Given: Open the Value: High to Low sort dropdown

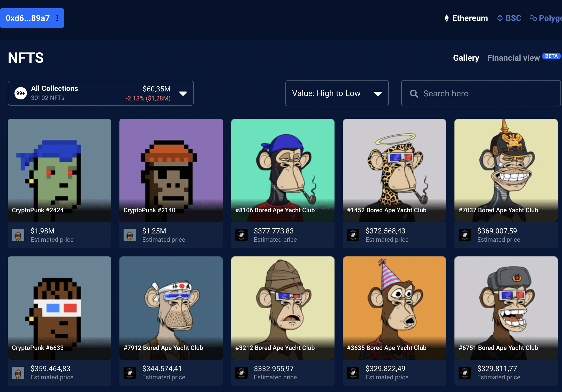Looking at the screenshot, I should 337,93.
